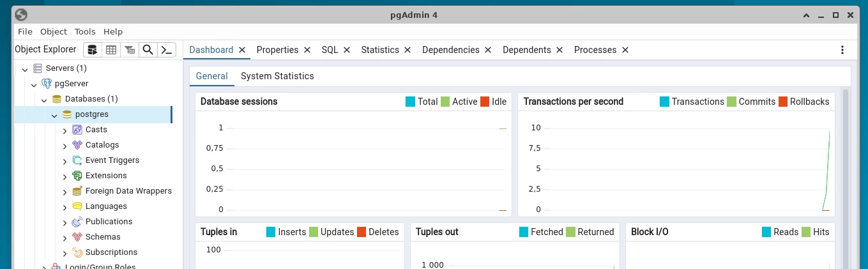
Task: Click the pgServer elephant icon
Action: [47, 84]
